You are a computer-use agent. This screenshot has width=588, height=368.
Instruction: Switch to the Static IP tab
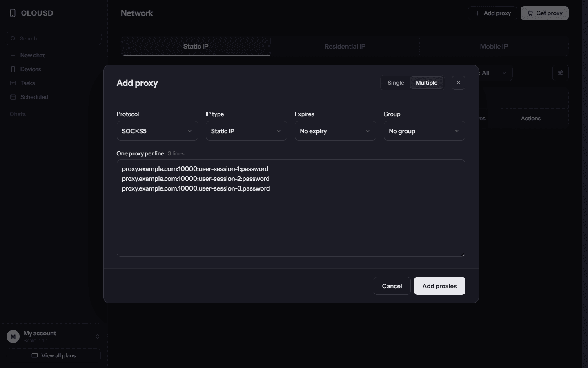(x=196, y=46)
